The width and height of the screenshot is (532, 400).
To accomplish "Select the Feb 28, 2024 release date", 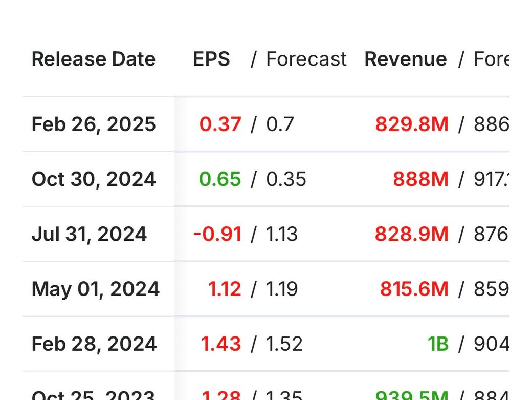I will (x=94, y=344).
